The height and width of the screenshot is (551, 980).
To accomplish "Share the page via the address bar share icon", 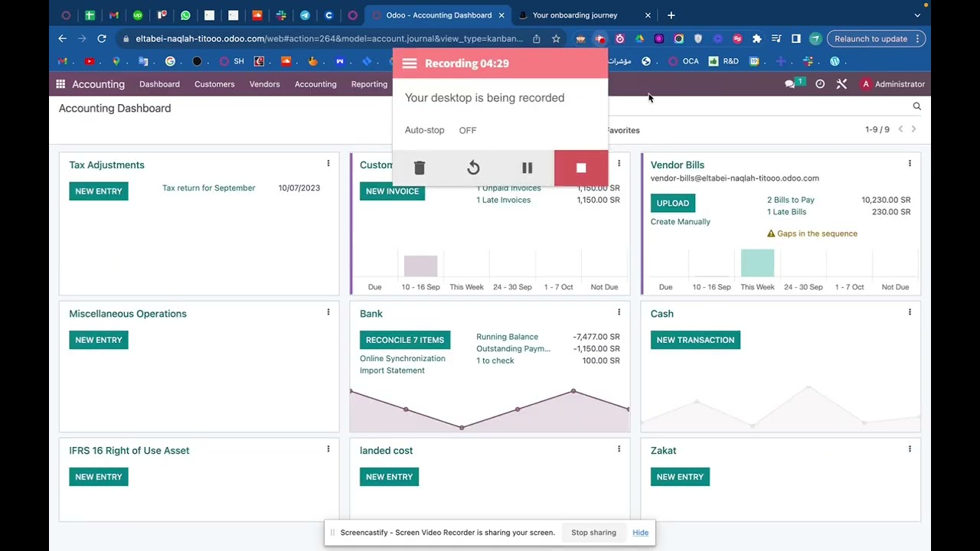I will (537, 38).
